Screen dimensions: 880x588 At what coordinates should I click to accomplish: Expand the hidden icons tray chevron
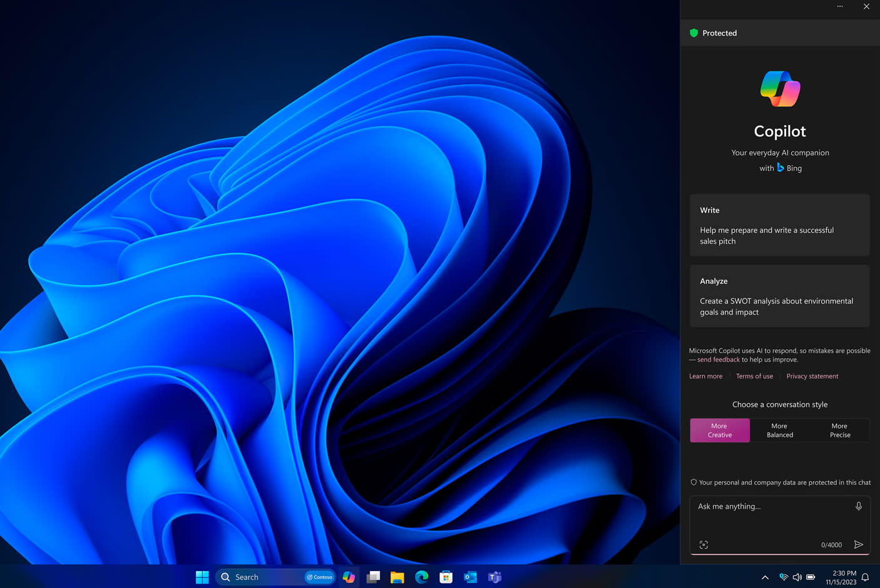tap(765, 577)
